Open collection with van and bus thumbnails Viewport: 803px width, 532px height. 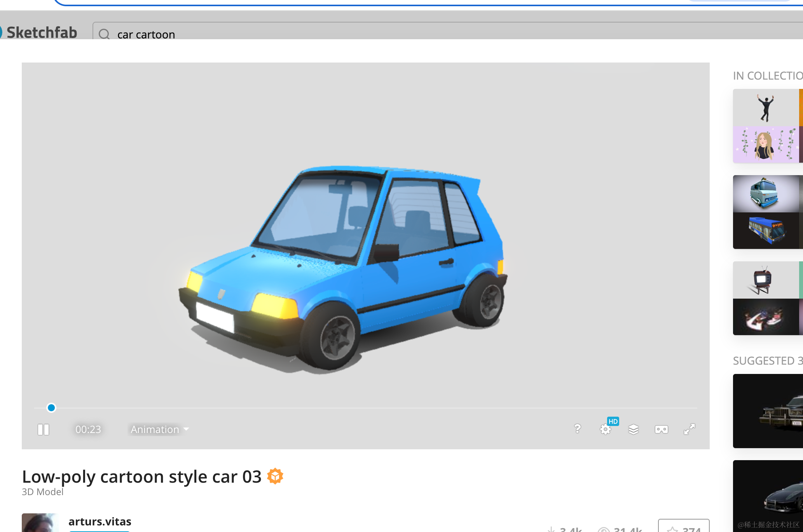coord(768,212)
